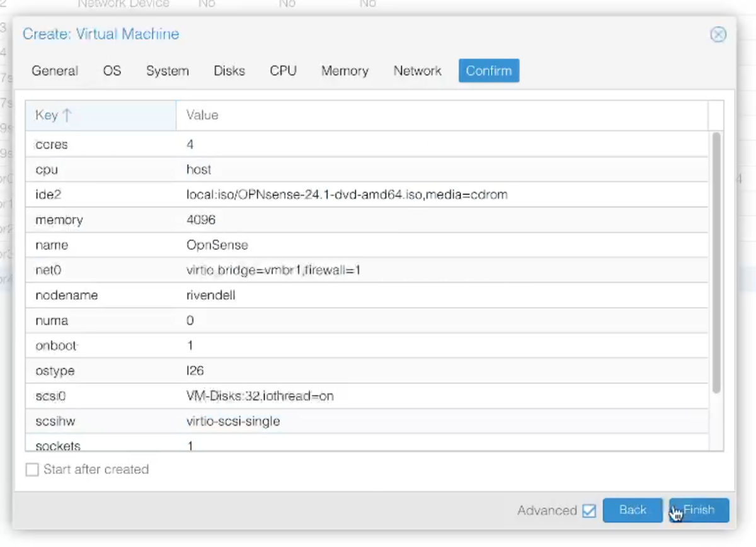Select the Confirm tab
This screenshot has width=756, height=547.
pyautogui.click(x=489, y=71)
